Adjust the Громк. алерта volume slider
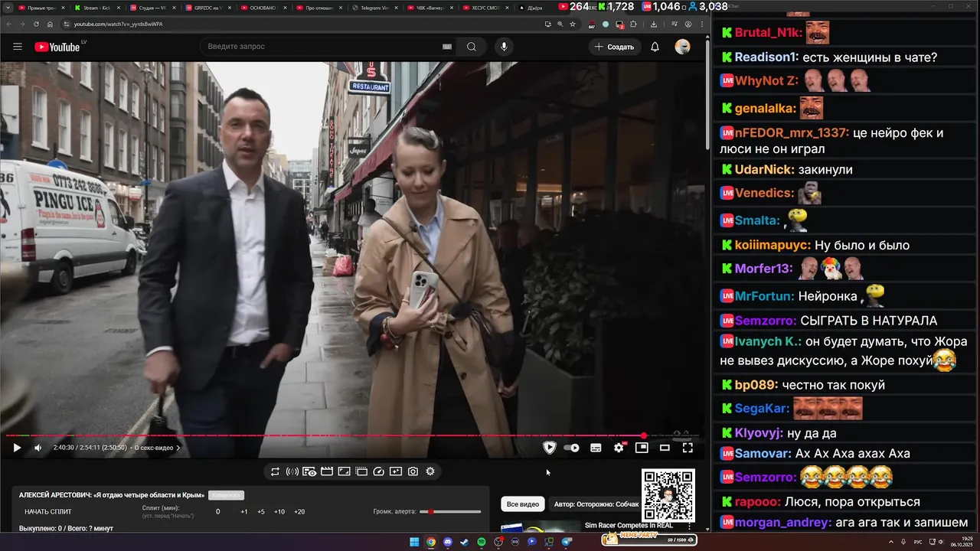The image size is (980, 551). point(450,512)
